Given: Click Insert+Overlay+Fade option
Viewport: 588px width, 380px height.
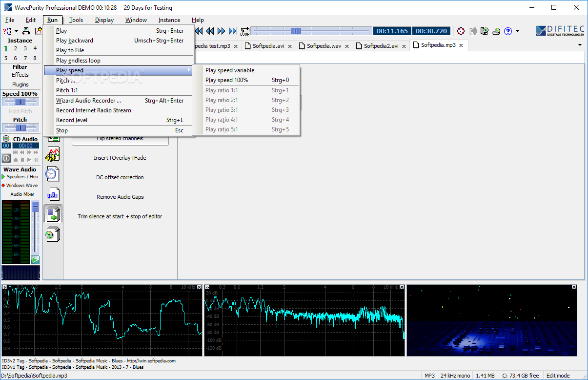Looking at the screenshot, I should point(120,158).
